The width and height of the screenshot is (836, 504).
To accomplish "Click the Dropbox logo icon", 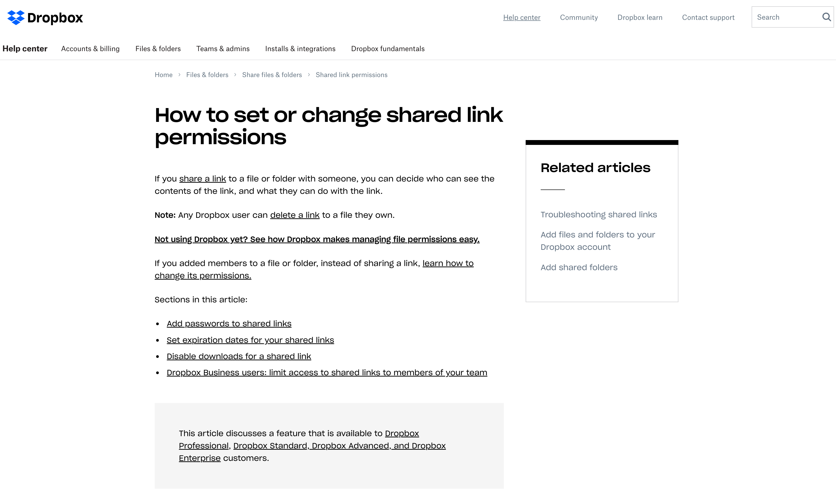I will tap(16, 17).
